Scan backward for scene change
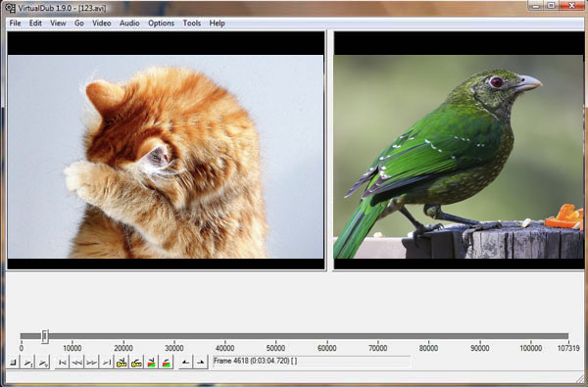This screenshot has width=588, height=387. [152, 363]
